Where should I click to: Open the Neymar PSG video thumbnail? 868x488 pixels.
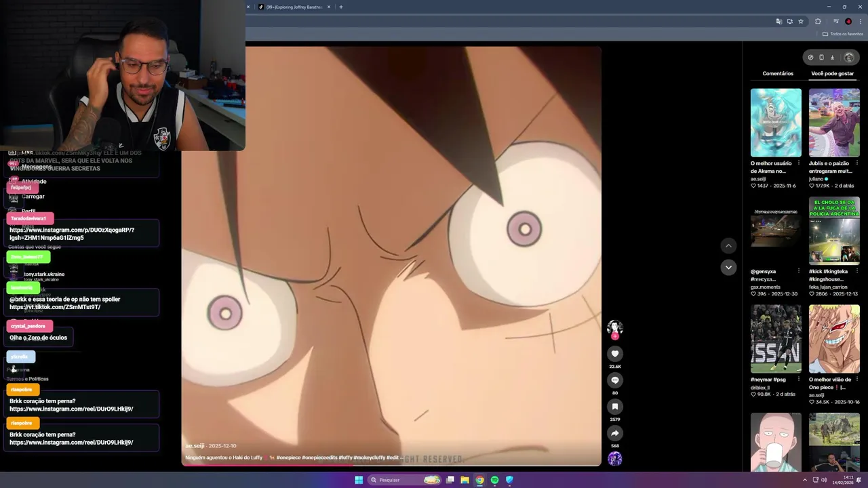point(776,339)
